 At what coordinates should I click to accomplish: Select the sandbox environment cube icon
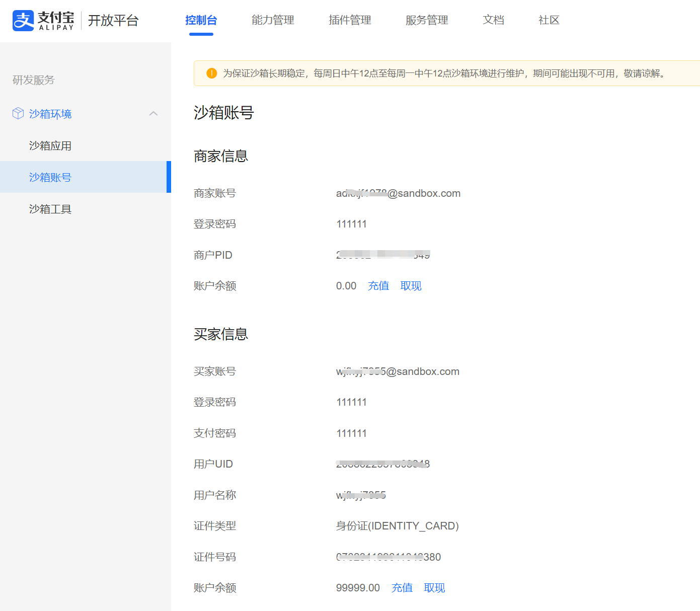pyautogui.click(x=18, y=113)
